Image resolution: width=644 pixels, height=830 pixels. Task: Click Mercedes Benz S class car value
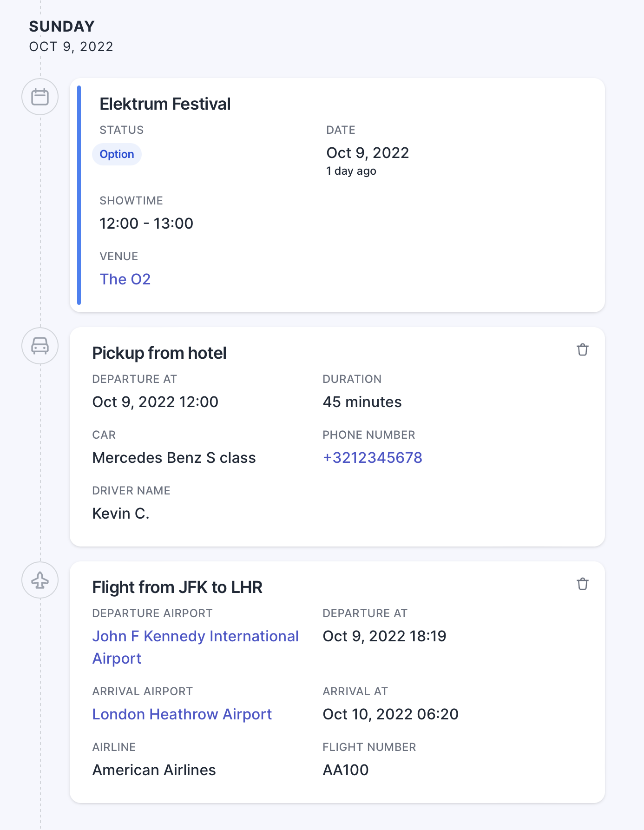pyautogui.click(x=174, y=458)
